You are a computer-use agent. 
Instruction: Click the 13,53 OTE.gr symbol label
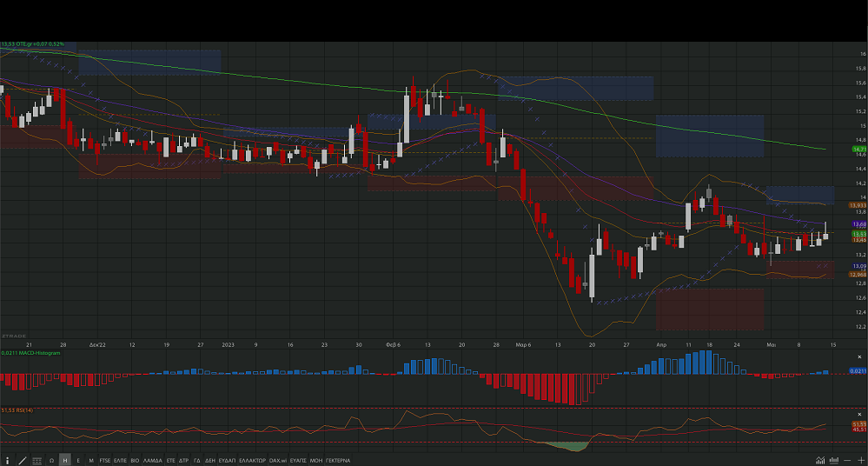click(x=33, y=43)
